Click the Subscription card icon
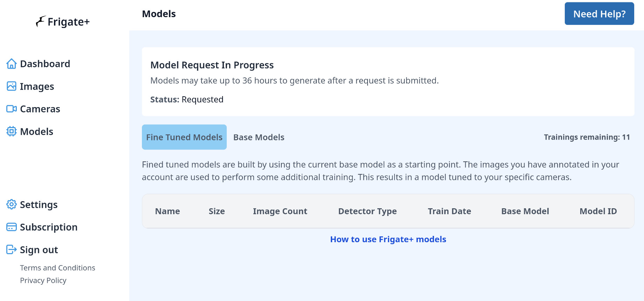 click(x=12, y=227)
